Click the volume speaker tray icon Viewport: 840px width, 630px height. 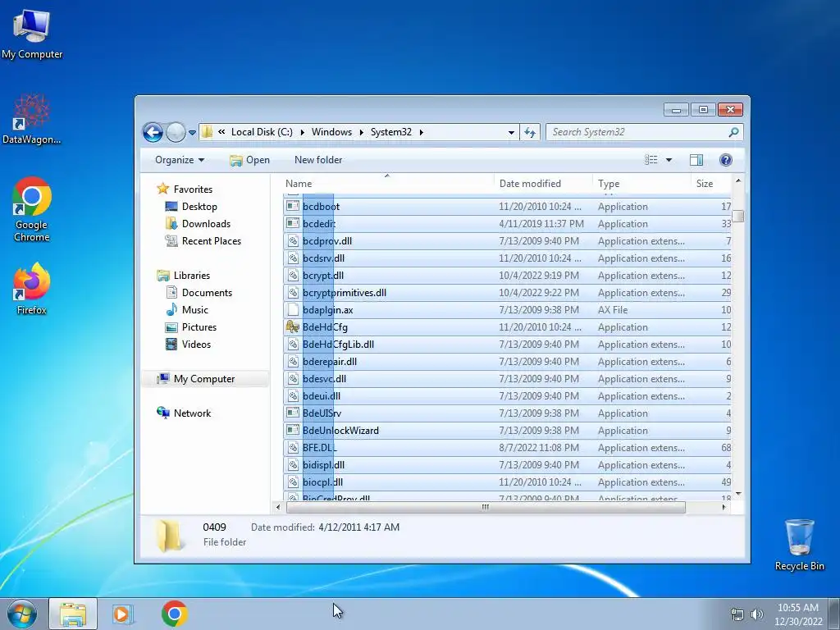pos(757,614)
